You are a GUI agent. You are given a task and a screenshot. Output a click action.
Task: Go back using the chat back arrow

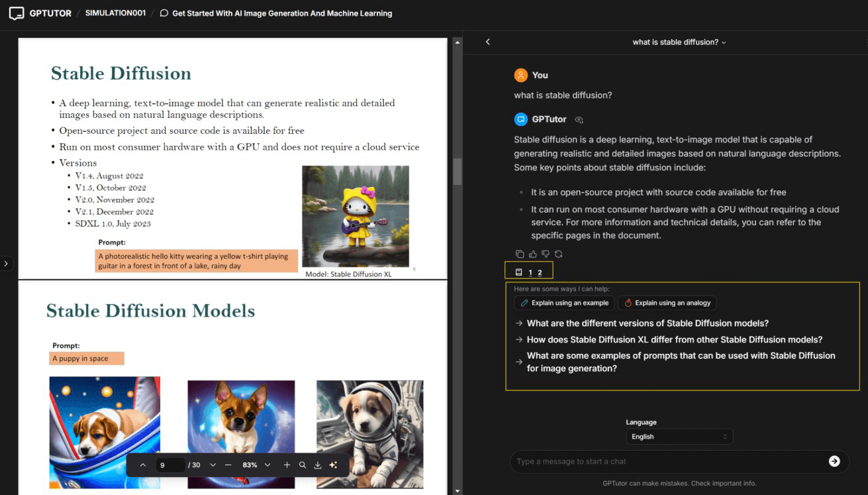click(488, 42)
